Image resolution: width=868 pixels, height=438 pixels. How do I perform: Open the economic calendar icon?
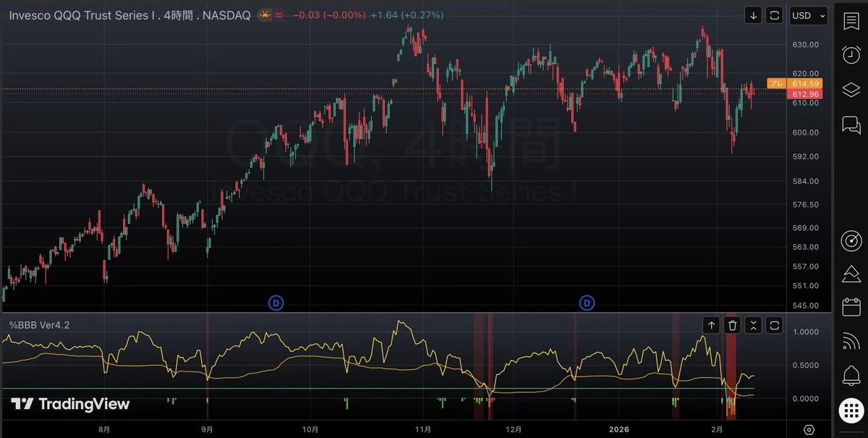(x=851, y=307)
